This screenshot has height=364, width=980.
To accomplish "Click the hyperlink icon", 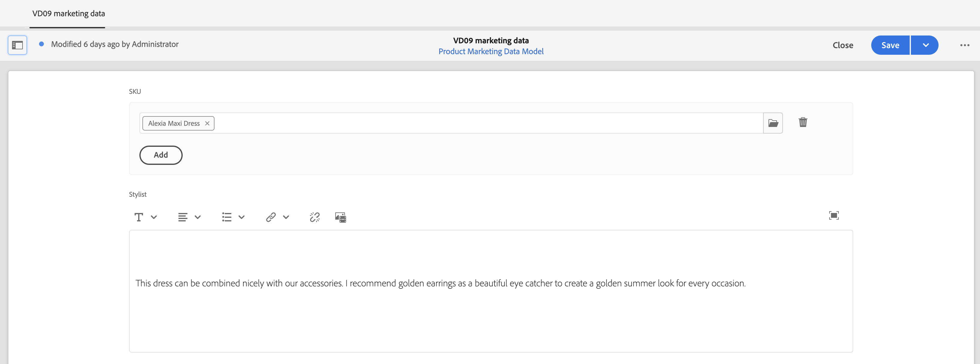I will [x=270, y=217].
